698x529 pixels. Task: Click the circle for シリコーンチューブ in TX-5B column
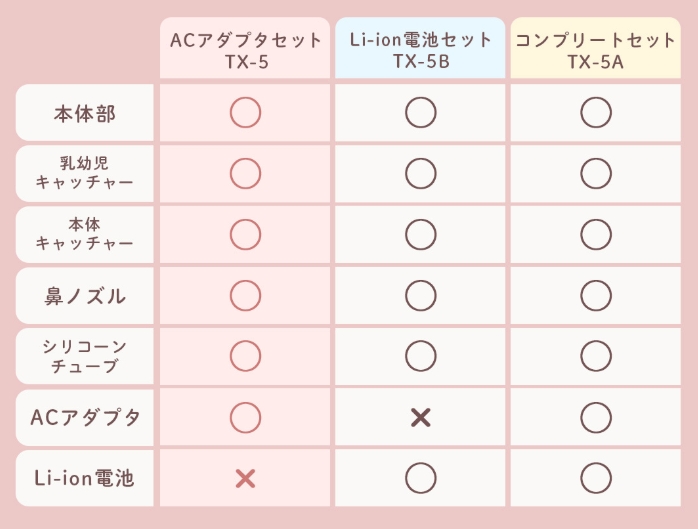421,356
